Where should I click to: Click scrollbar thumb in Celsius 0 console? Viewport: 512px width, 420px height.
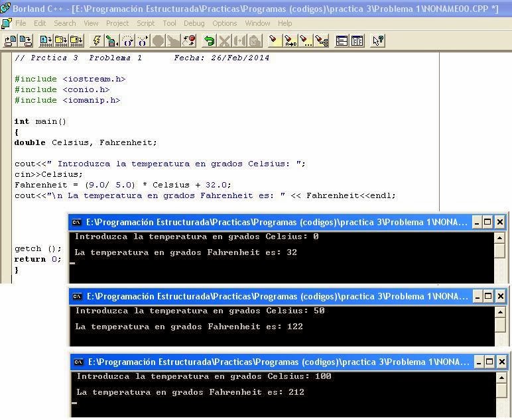(499, 250)
